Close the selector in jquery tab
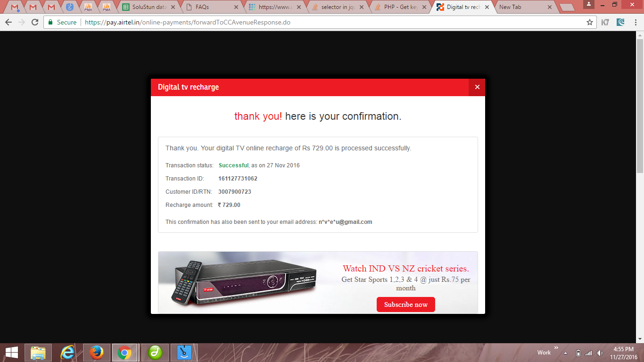644x362 pixels. 362,7
